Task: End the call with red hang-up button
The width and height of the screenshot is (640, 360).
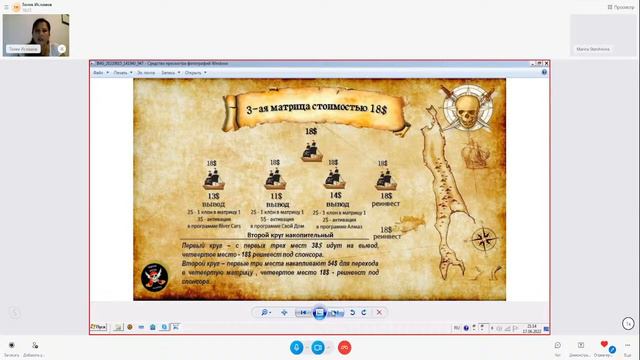Action: [x=344, y=348]
